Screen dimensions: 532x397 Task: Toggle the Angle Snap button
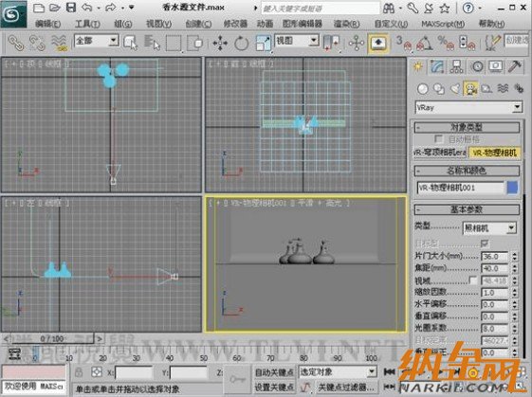pyautogui.click(x=424, y=44)
